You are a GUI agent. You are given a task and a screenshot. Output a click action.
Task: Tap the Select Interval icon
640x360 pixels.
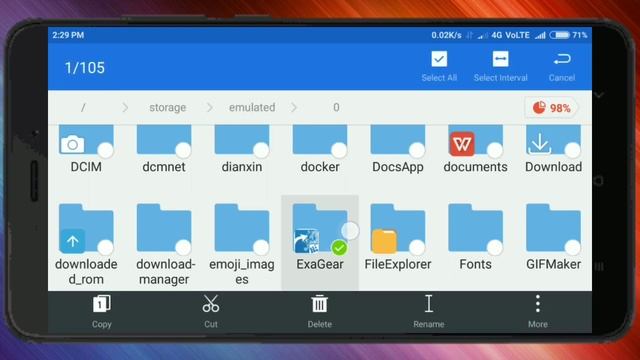tap(500, 59)
